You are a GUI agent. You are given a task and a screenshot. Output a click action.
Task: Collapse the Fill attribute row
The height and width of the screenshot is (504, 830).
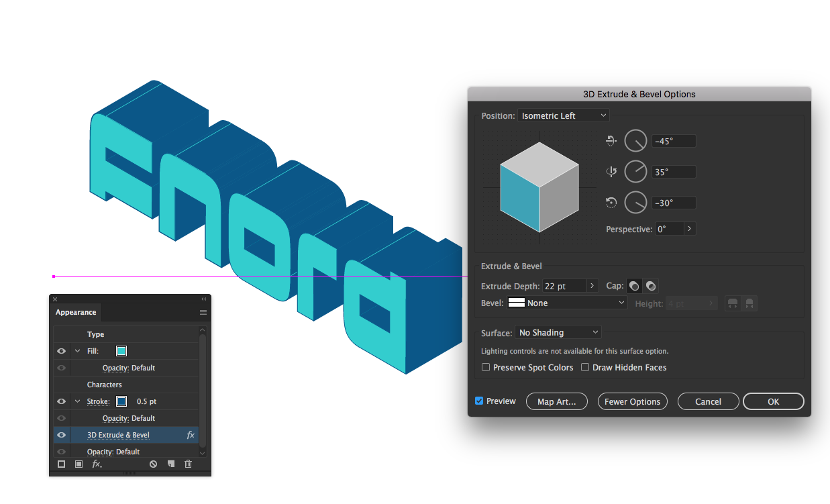coord(77,351)
